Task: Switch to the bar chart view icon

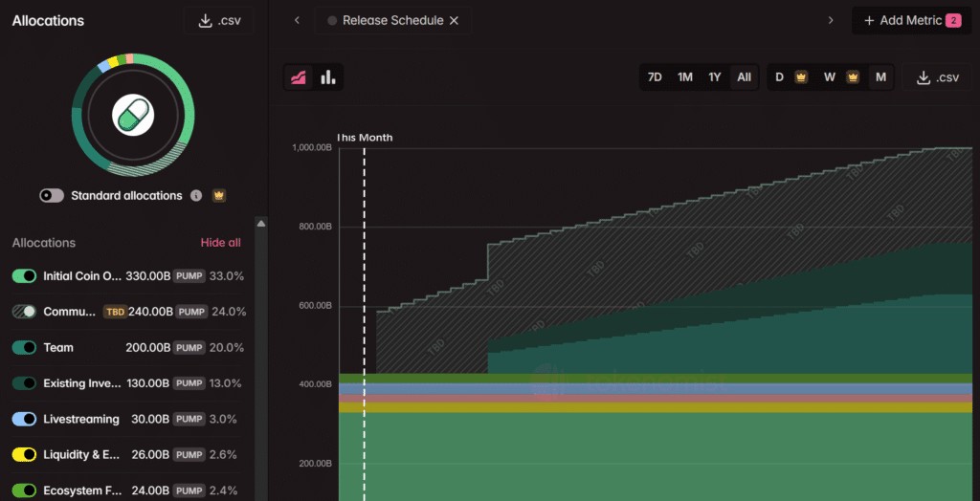Action: 327,77
